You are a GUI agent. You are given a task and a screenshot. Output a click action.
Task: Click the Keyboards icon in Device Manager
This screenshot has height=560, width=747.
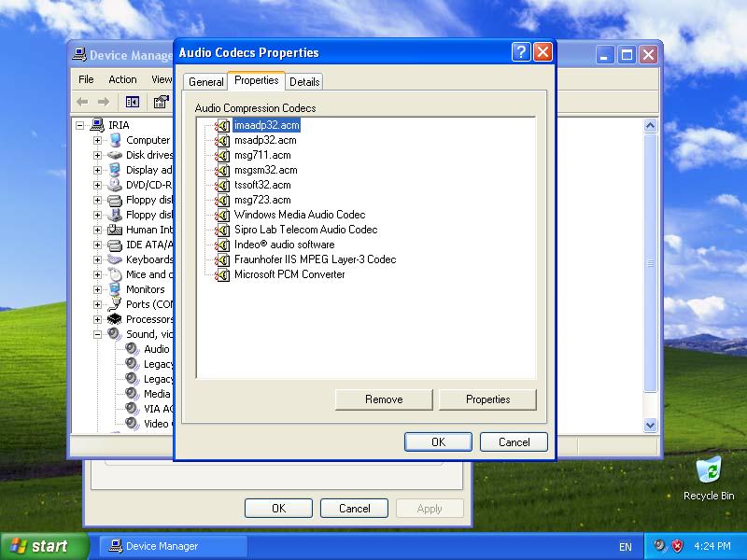(x=115, y=259)
